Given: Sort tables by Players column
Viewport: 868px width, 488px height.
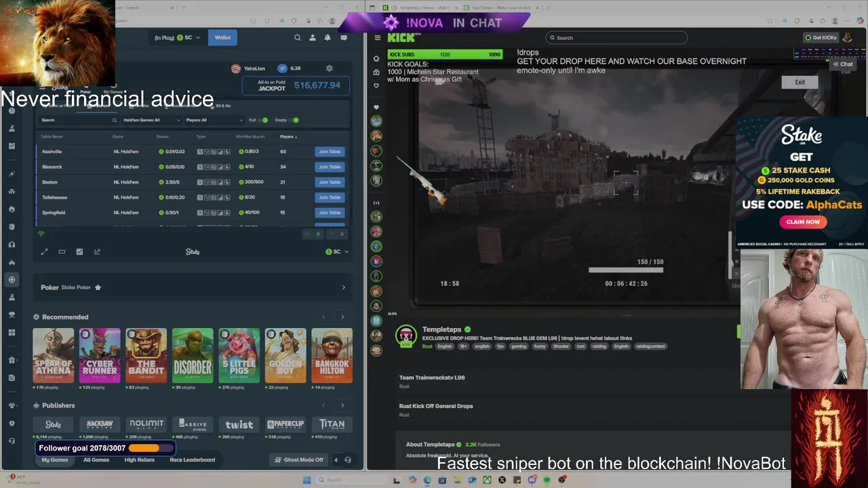Looking at the screenshot, I should click(288, 136).
